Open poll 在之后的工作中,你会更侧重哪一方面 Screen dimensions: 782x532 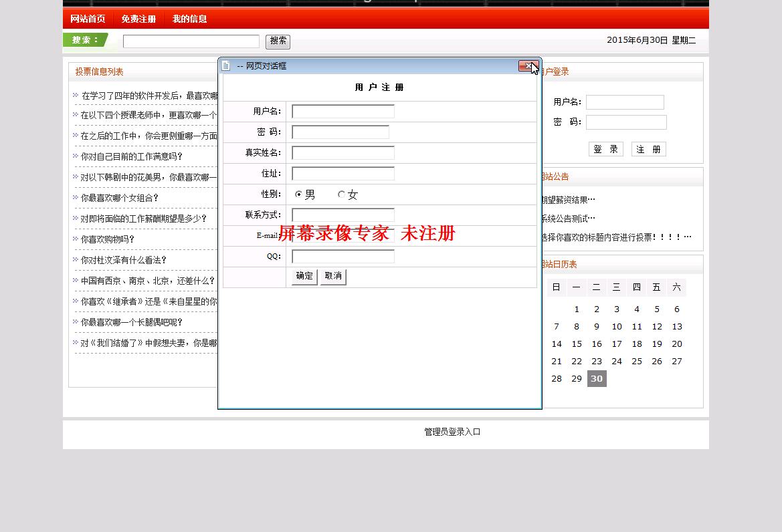pos(149,136)
